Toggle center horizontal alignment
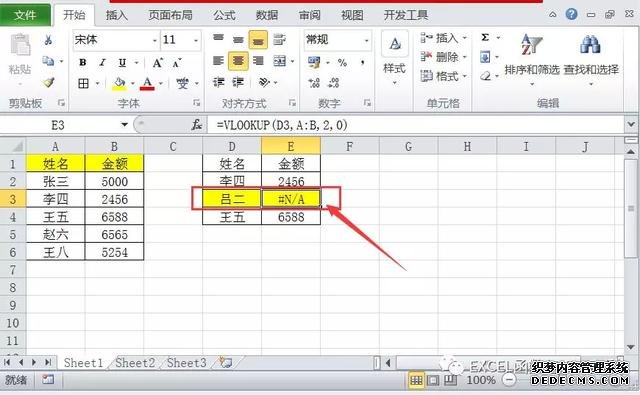This screenshot has height=395, width=640. tap(238, 61)
